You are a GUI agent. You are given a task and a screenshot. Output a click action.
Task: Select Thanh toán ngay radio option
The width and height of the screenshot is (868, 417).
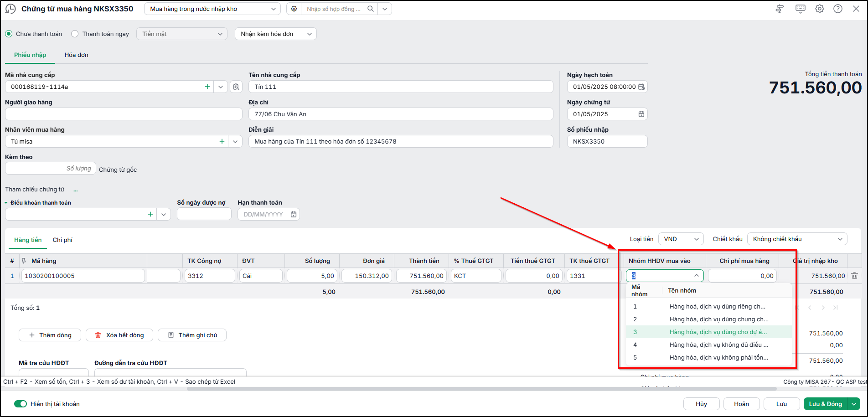click(x=75, y=34)
